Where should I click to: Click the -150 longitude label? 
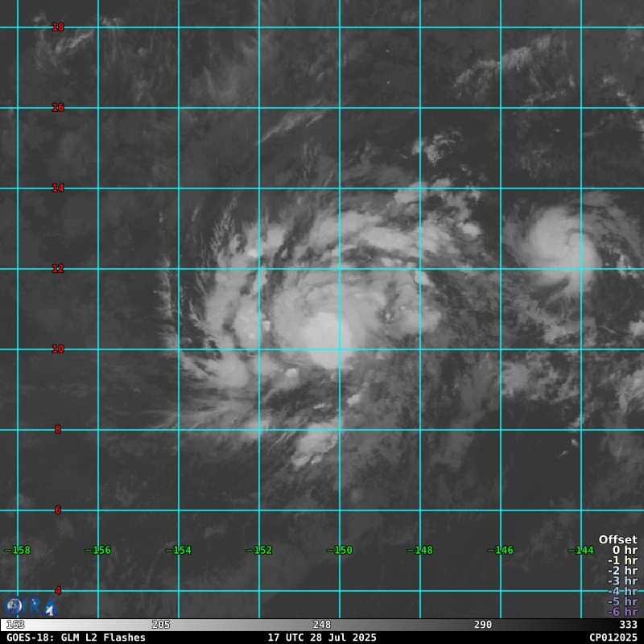click(340, 551)
